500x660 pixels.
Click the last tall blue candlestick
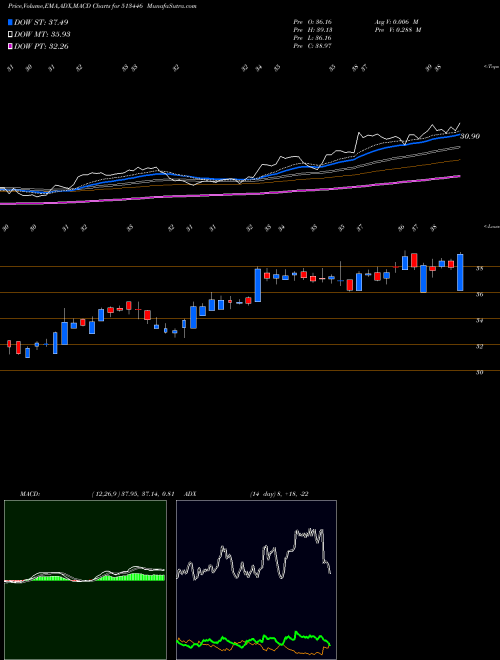point(460,272)
